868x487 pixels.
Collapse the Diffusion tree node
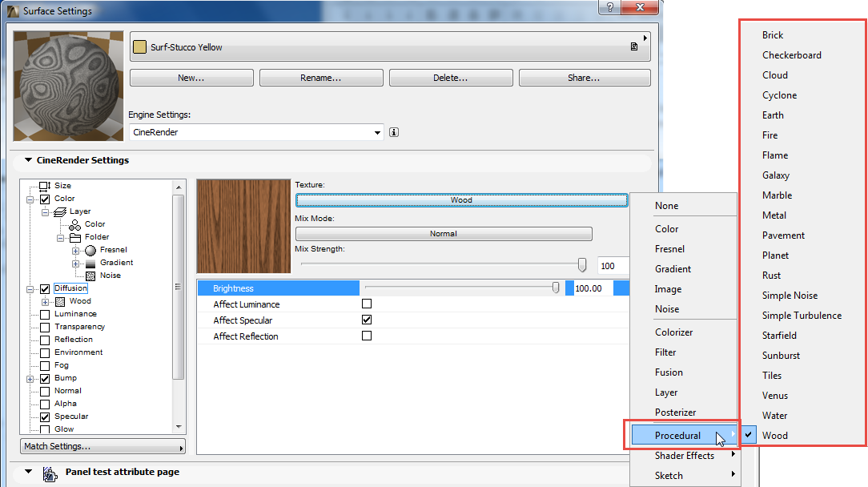(30, 288)
